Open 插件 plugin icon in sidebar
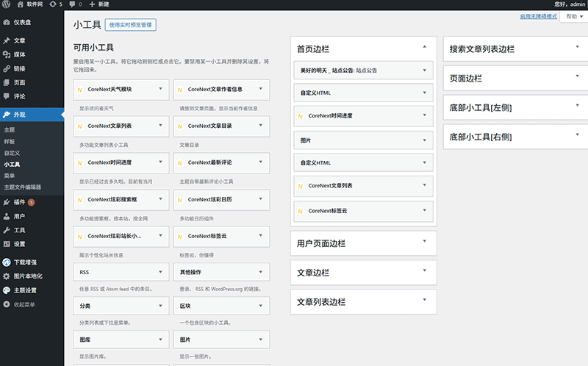Image resolution: width=588 pixels, height=366 pixels. coord(7,202)
